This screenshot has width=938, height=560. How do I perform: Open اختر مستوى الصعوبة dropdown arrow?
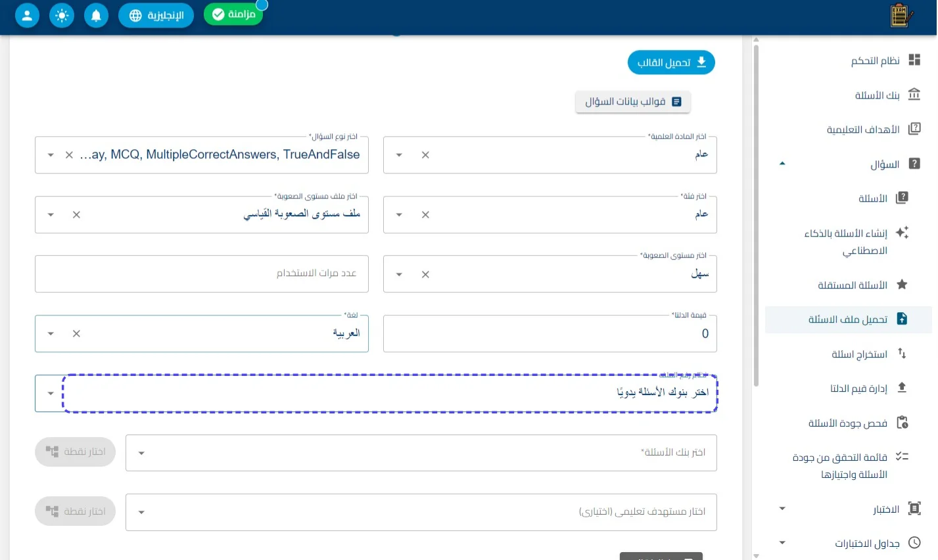pyautogui.click(x=399, y=274)
